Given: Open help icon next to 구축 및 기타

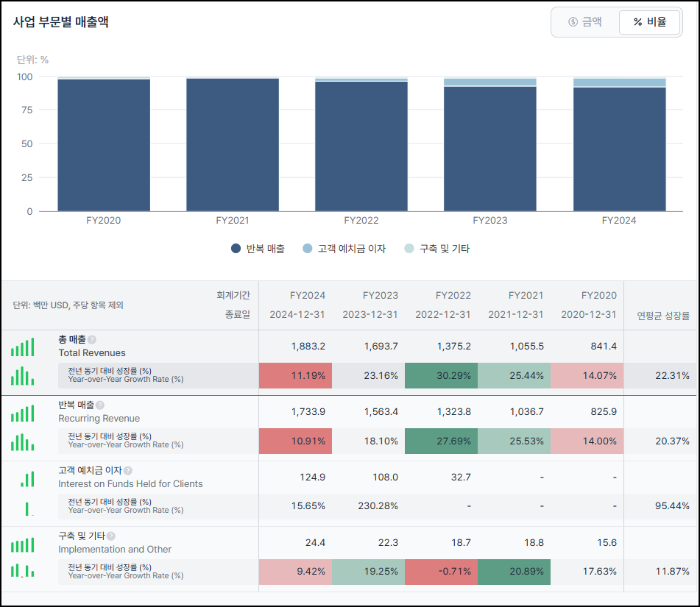Looking at the screenshot, I should click(x=111, y=536).
